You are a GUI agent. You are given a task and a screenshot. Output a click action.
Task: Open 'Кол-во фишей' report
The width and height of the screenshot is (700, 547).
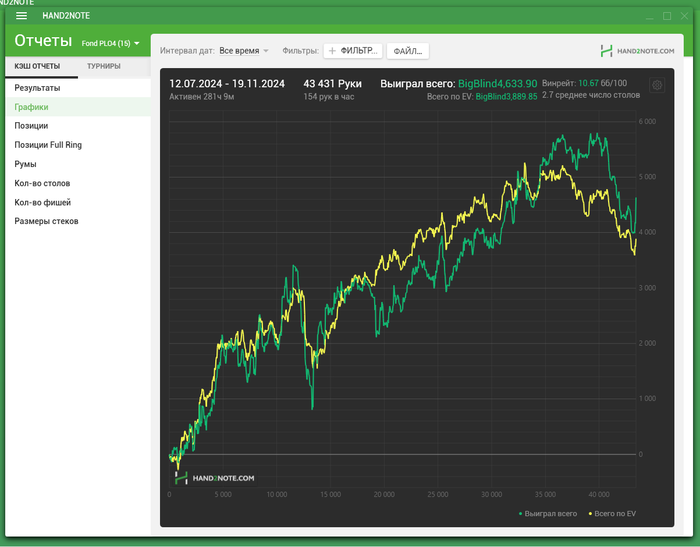click(78, 203)
